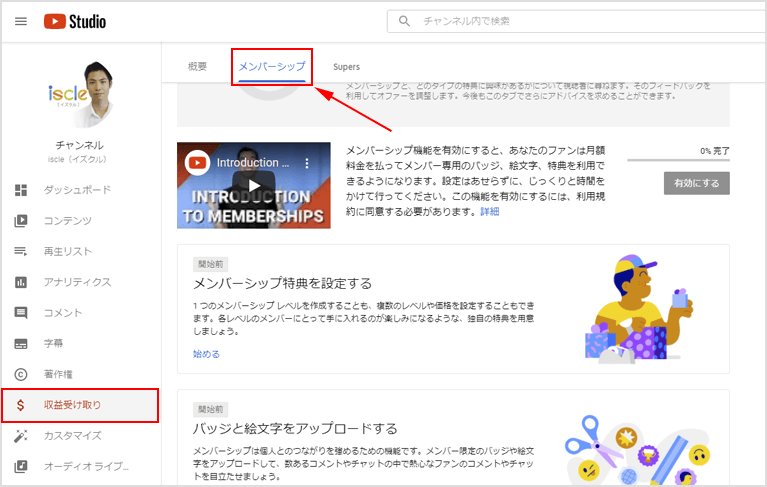Click the 0% 完了 progress bar
The image size is (767, 487).
tap(678, 160)
